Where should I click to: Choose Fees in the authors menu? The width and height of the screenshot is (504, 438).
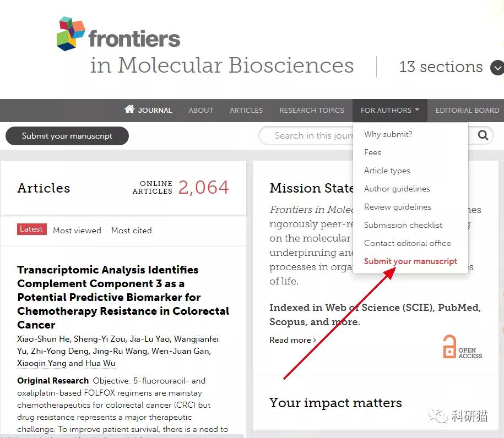pos(373,152)
